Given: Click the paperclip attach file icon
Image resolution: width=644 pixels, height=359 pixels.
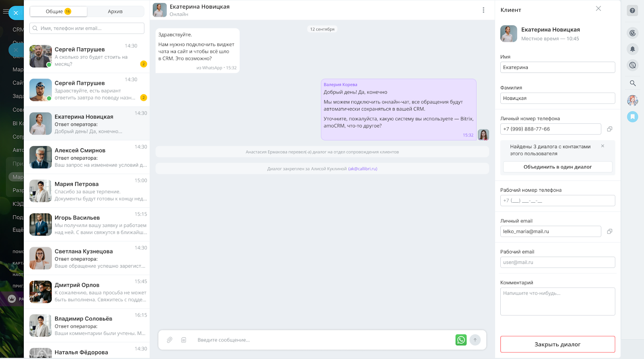Looking at the screenshot, I should [169, 340].
